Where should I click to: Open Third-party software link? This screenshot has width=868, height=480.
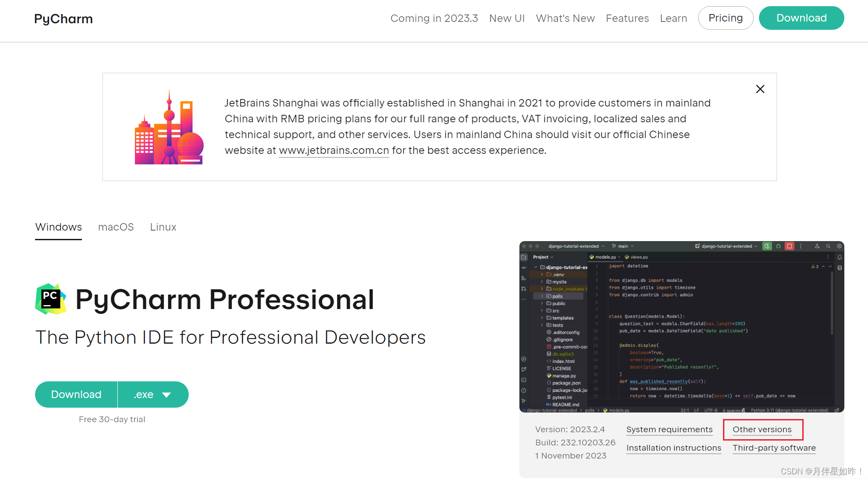pyautogui.click(x=774, y=448)
